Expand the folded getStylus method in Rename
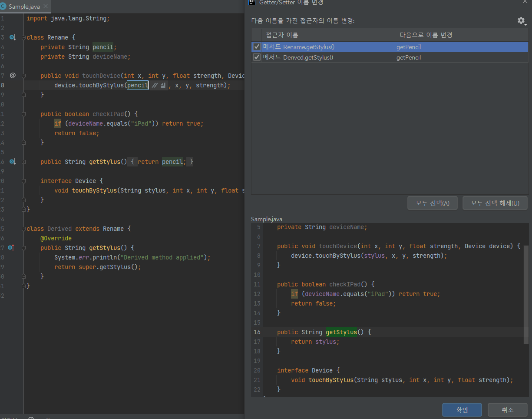Viewport: 532px width, 419px height. 24,162
